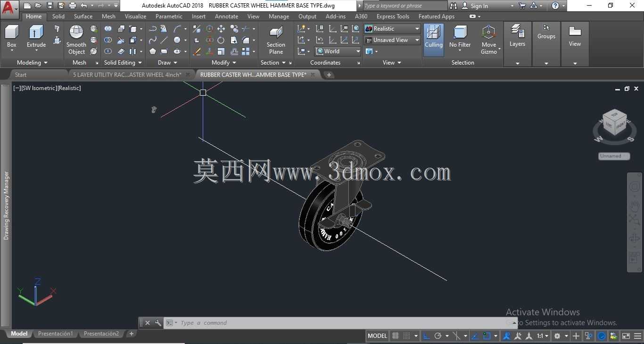Expand the Modeling panel
The image size is (644, 344).
(x=32, y=63)
